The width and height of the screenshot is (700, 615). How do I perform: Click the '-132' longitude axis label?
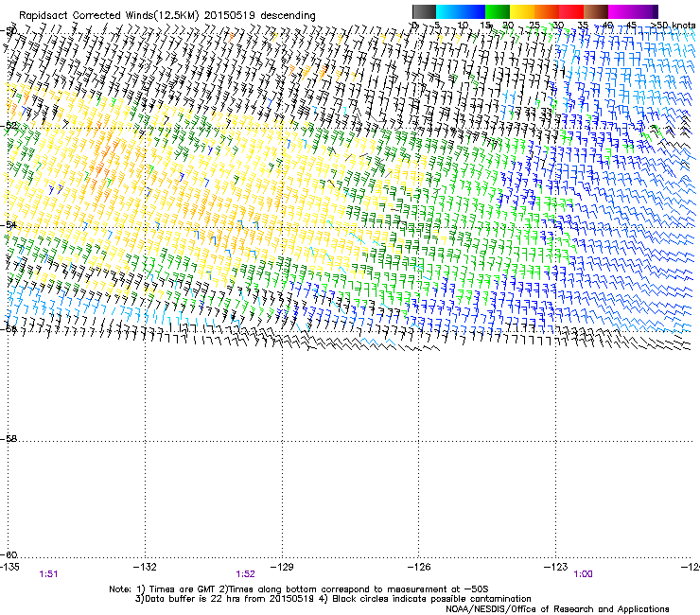[x=146, y=567]
